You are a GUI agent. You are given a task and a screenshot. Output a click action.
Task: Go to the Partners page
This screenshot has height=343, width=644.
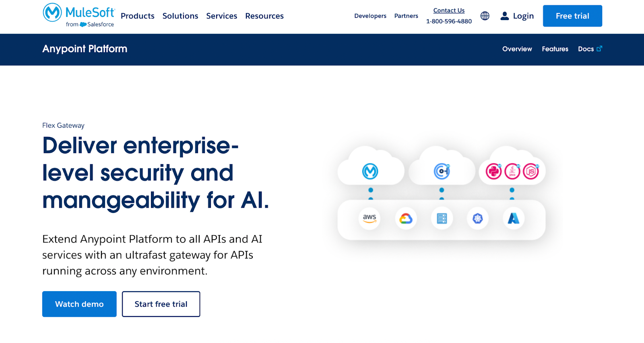[406, 16]
